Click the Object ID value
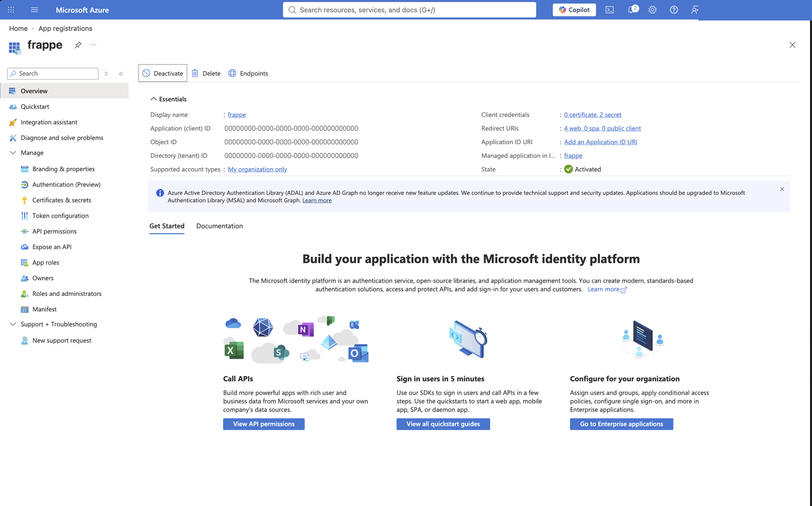The height and width of the screenshot is (506, 812). (291, 142)
